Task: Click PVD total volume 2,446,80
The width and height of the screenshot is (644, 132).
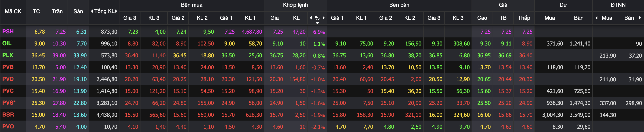Action: click(x=107, y=79)
